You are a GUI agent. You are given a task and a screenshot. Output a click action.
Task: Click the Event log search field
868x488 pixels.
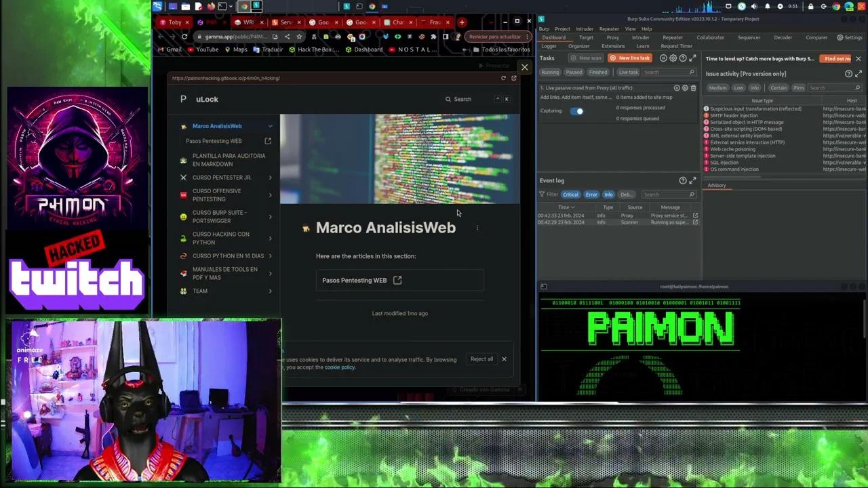pyautogui.click(x=668, y=195)
